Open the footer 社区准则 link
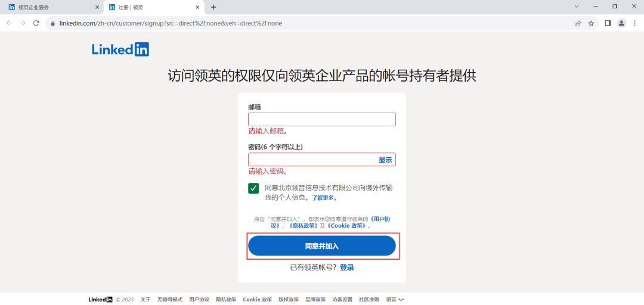Screen dimensions: 644x305 pyautogui.click(x=369, y=299)
